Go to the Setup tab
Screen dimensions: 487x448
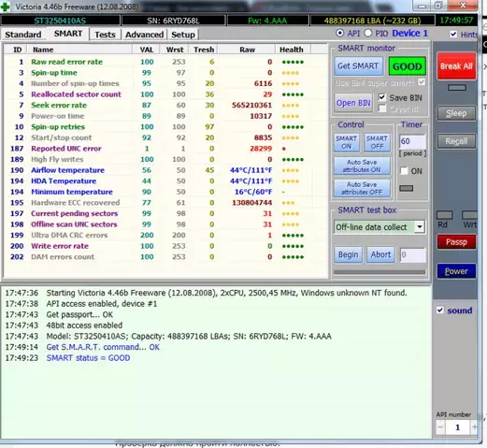pos(183,35)
